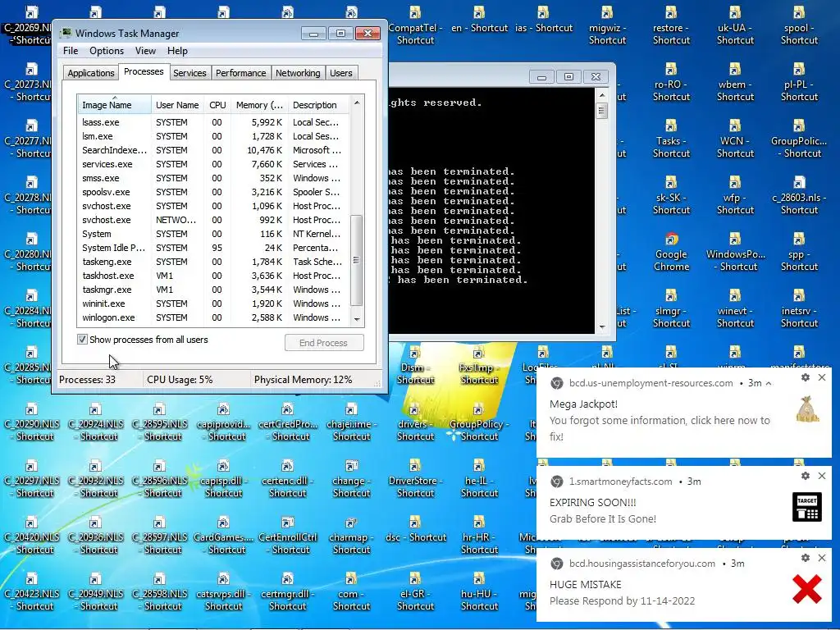Select the winlogon.exe process row
This screenshot has height=630, width=840.
pyautogui.click(x=212, y=317)
